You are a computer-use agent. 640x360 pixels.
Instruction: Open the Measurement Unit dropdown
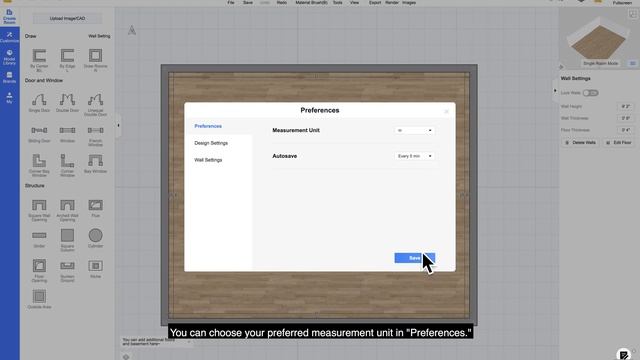tap(414, 130)
